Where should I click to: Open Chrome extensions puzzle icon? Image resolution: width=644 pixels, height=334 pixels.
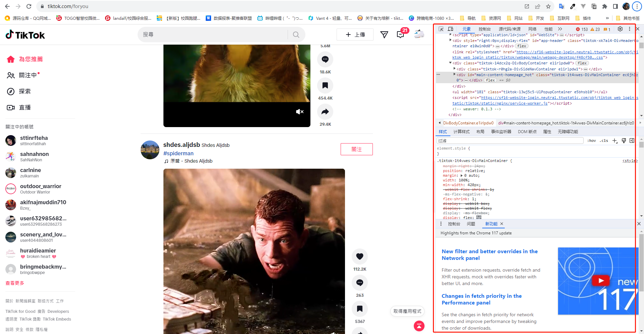click(x=605, y=6)
